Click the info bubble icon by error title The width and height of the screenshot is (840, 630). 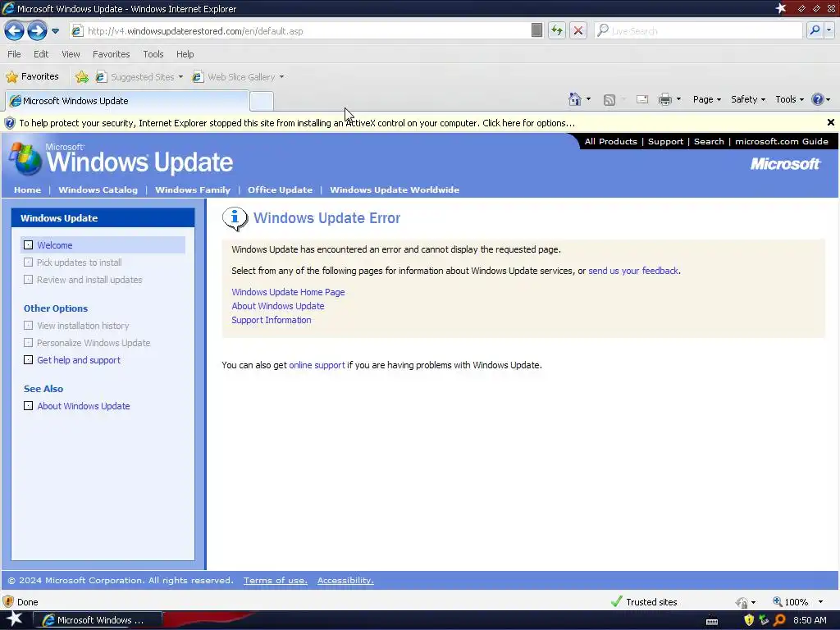(x=235, y=218)
